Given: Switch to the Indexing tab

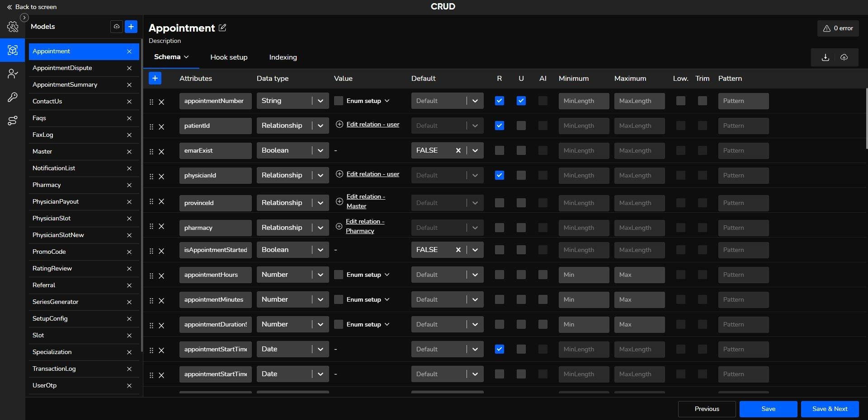Looking at the screenshot, I should tap(283, 57).
